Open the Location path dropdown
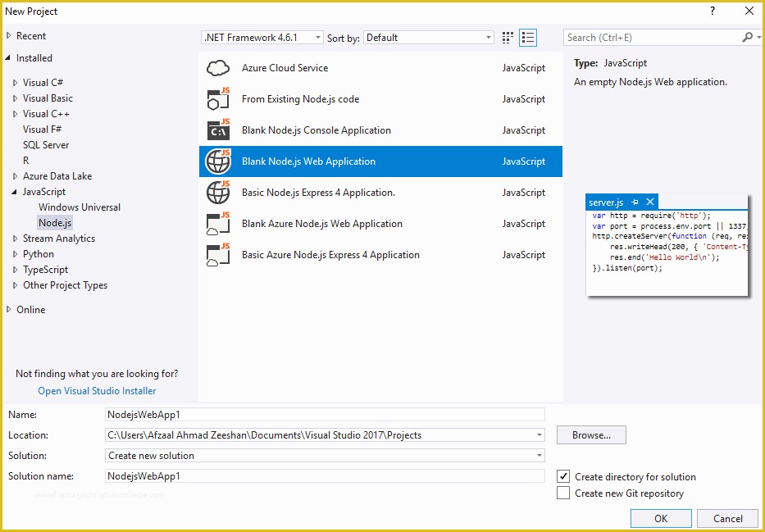This screenshot has height=532, width=765. [540, 435]
